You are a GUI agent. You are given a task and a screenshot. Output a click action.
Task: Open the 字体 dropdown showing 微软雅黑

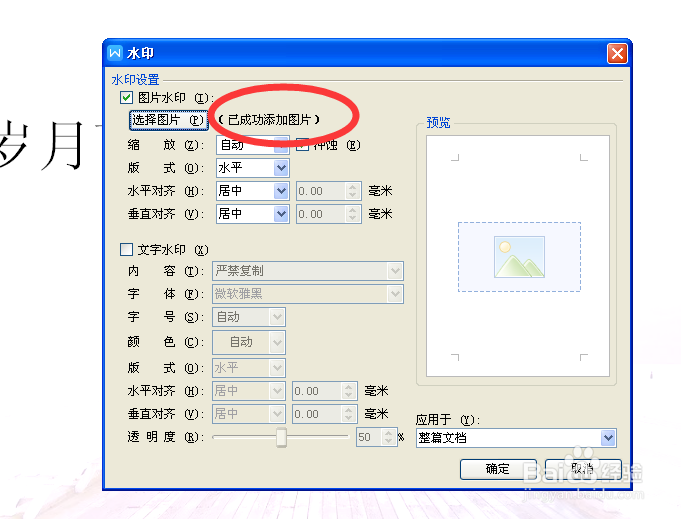[x=308, y=294]
